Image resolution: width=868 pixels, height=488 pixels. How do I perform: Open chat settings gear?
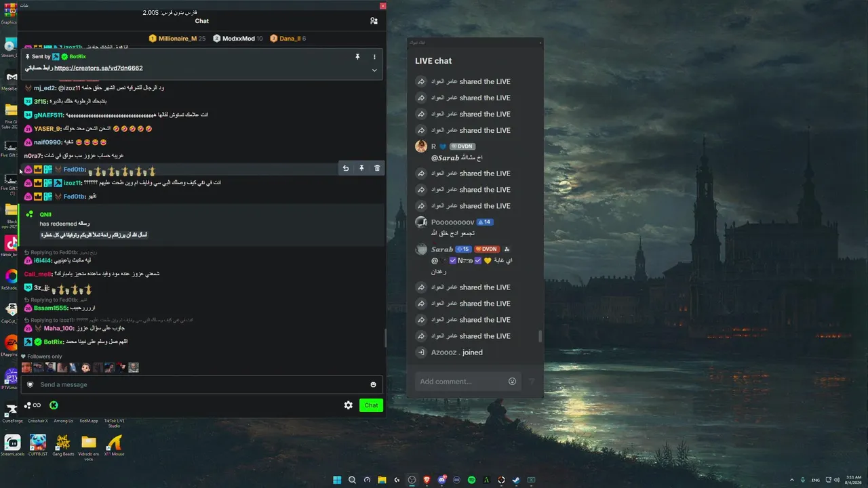(349, 405)
